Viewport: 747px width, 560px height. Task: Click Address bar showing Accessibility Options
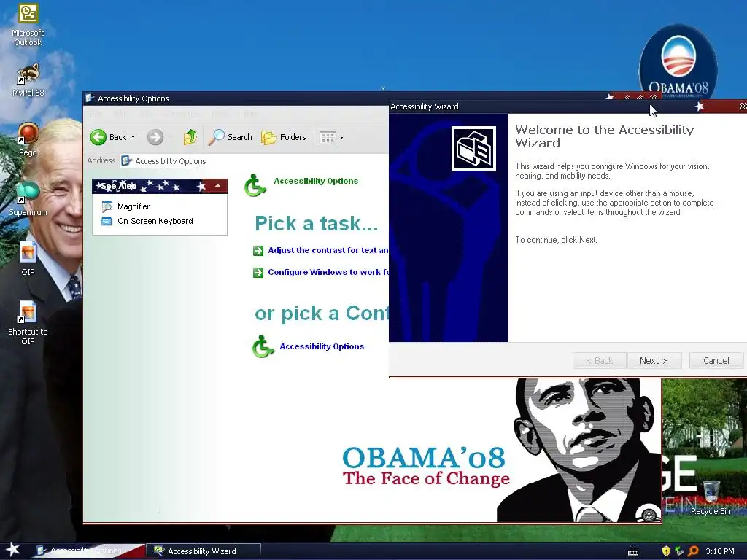click(255, 161)
